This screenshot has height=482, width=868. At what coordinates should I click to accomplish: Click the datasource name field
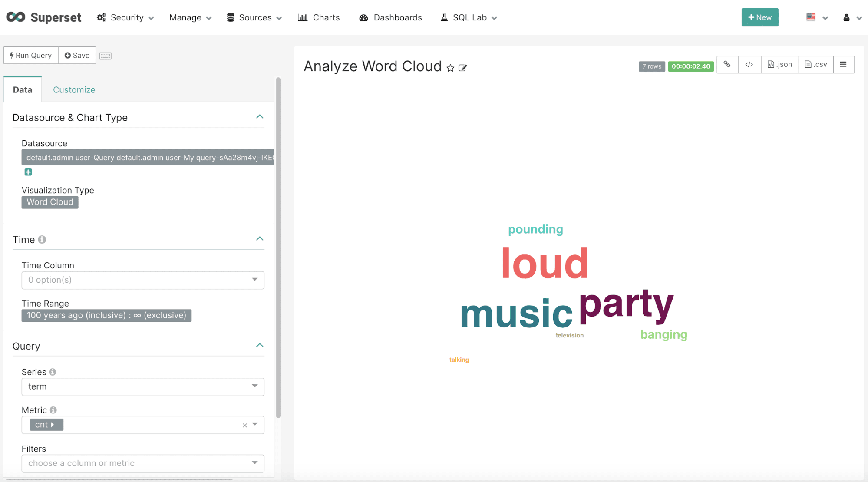click(x=148, y=157)
